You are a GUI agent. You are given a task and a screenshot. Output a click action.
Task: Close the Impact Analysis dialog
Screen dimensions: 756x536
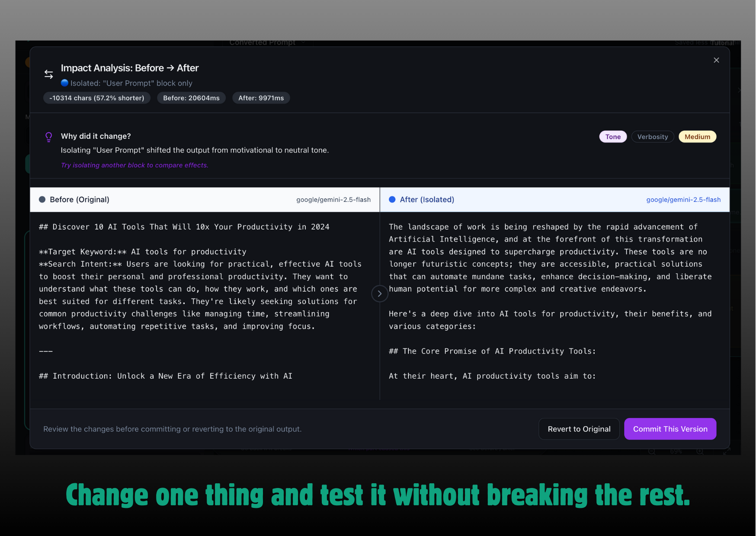716,60
